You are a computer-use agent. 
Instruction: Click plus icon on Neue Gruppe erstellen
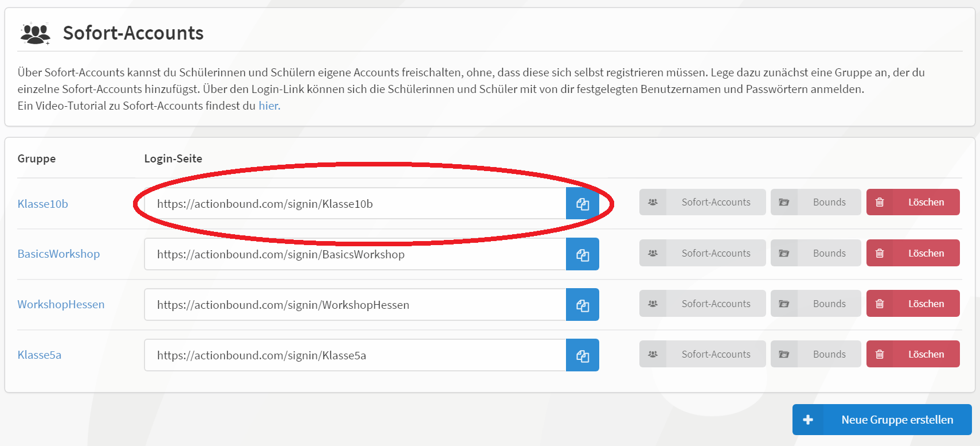click(x=808, y=420)
